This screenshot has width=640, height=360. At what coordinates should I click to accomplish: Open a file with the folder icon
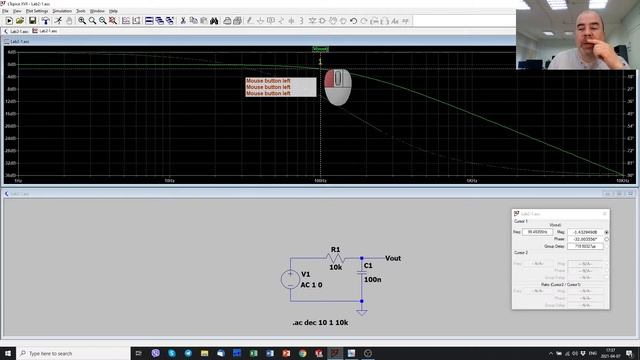pyautogui.click(x=20, y=20)
